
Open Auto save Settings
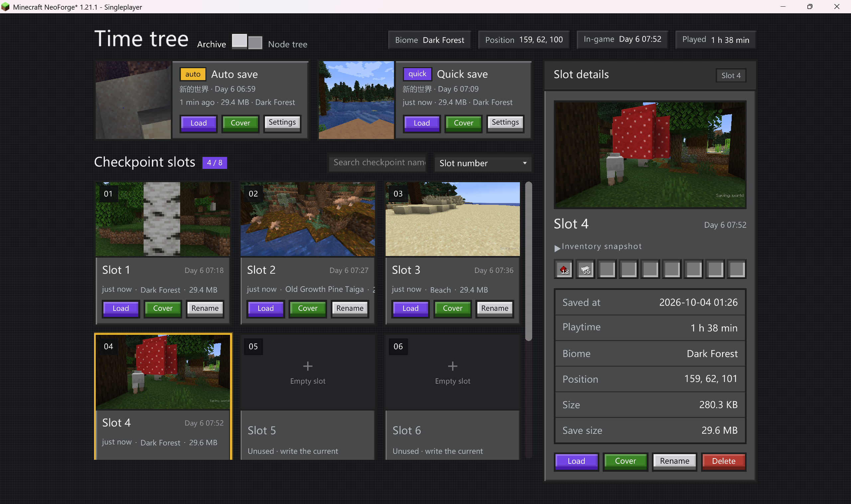click(282, 123)
